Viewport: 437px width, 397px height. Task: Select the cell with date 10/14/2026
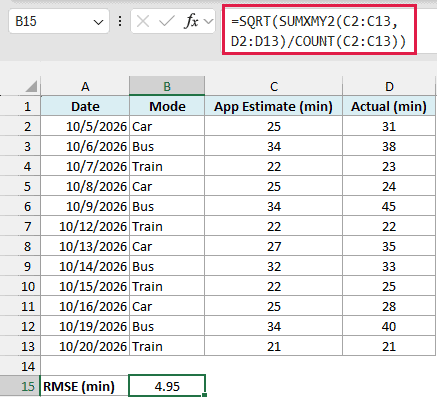85,266
